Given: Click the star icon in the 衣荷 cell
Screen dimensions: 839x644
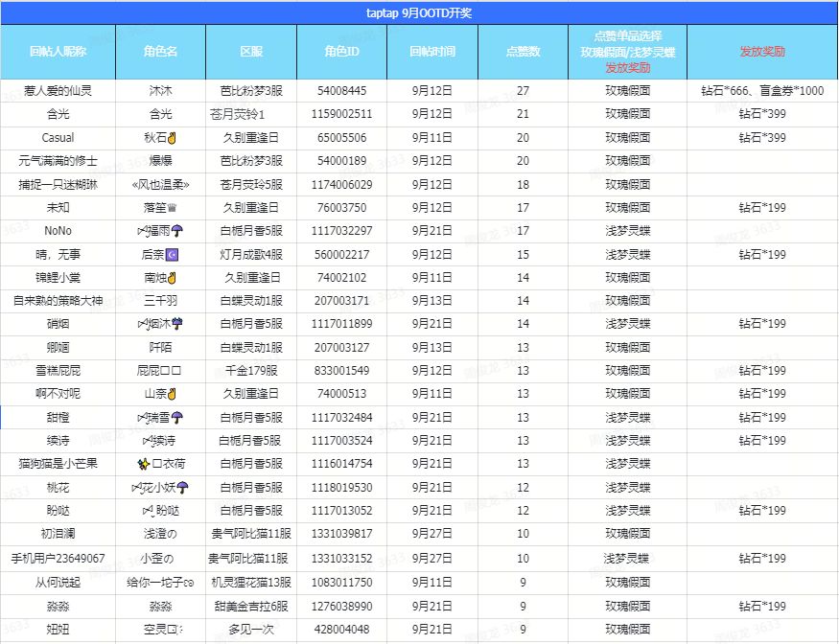Looking at the screenshot, I should (143, 464).
